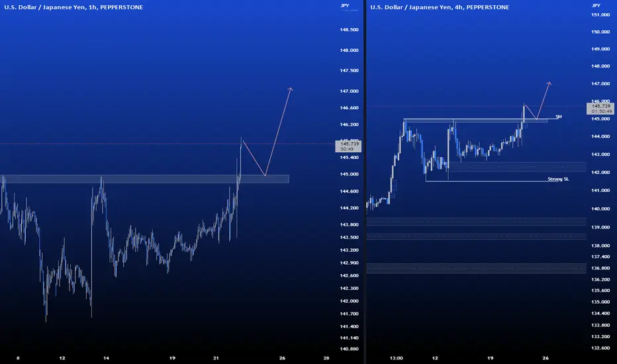Click 138.000 on the 4h price axis

tap(600, 246)
